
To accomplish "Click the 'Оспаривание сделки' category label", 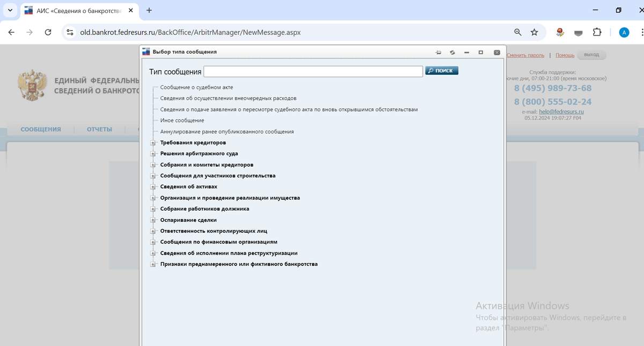I will tap(188, 220).
